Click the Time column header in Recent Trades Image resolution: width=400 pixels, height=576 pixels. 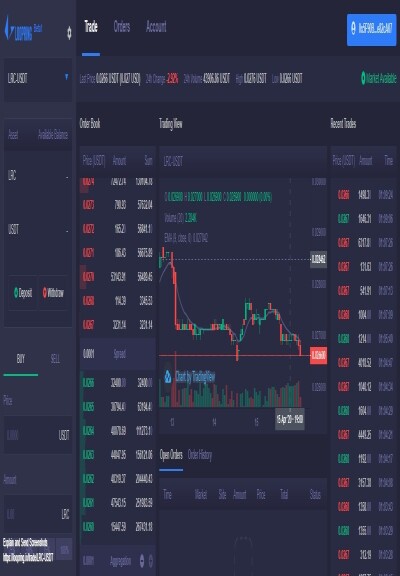click(389, 161)
